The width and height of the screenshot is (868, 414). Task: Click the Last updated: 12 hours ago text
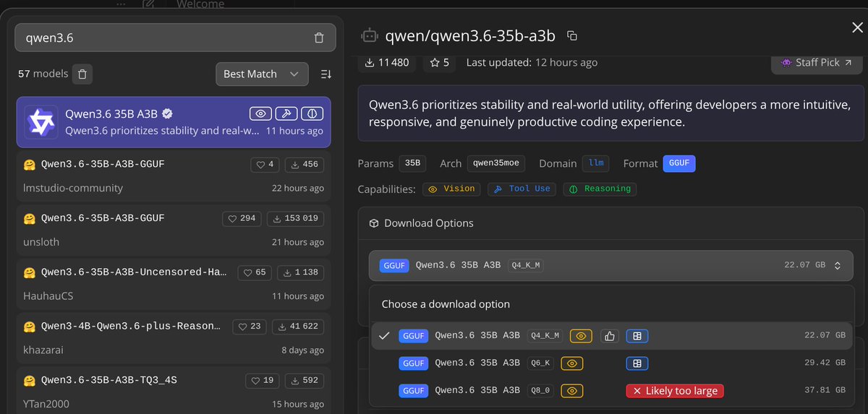(532, 62)
